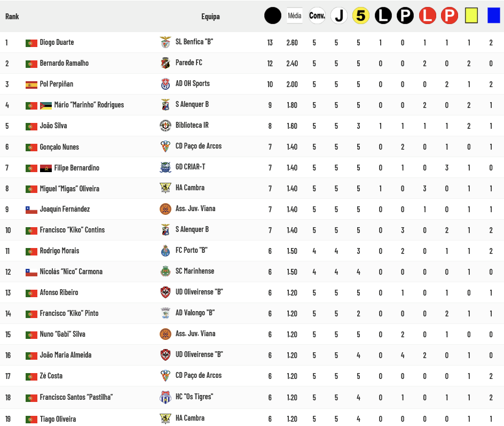Sort the table by Rank header
Viewport: 504px width, 426px height.
(x=12, y=17)
